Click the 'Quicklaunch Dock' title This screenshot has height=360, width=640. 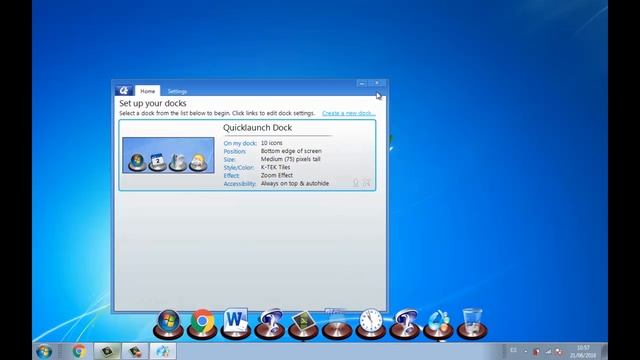[257, 128]
